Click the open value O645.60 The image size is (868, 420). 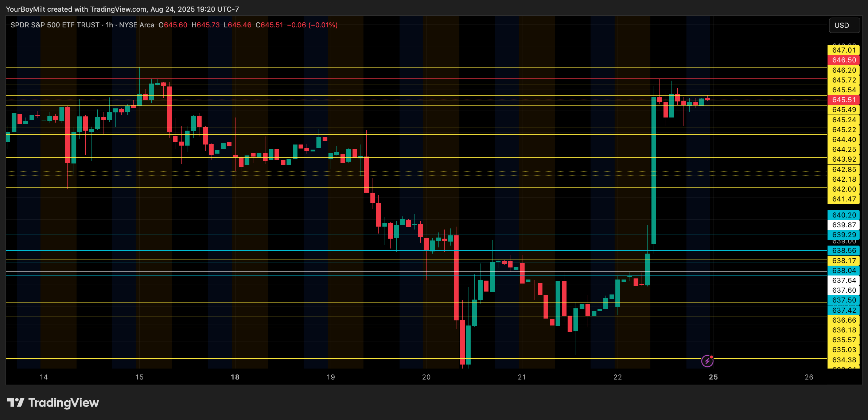click(173, 25)
